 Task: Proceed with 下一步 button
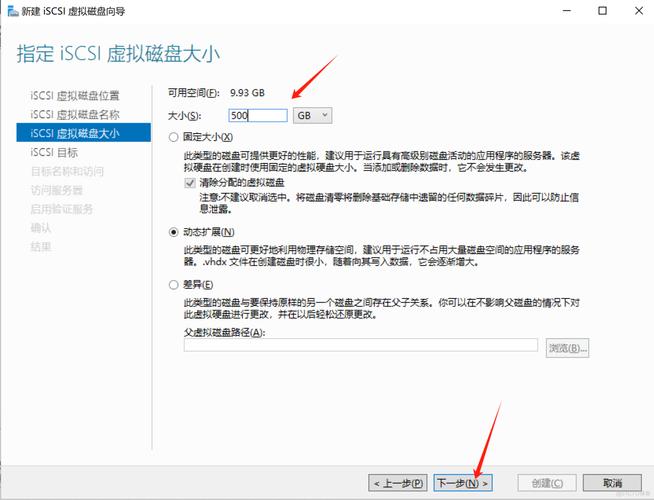click(x=463, y=483)
